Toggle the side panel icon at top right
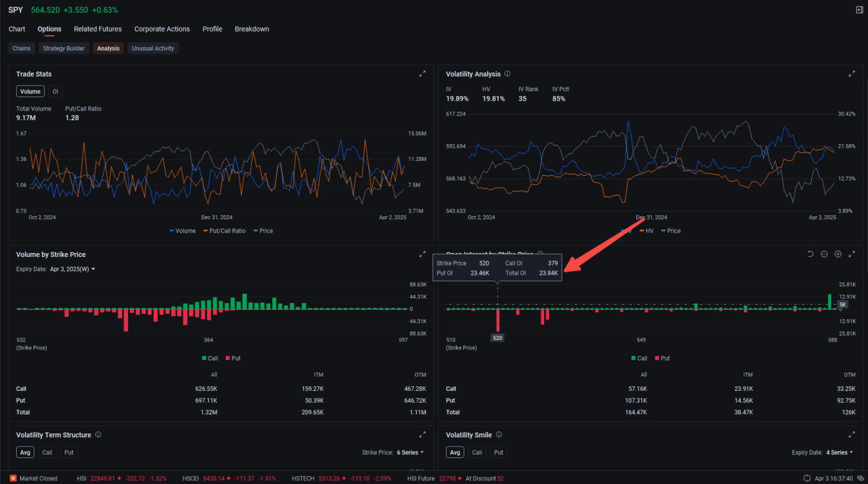The height and width of the screenshot is (484, 868). (859, 10)
